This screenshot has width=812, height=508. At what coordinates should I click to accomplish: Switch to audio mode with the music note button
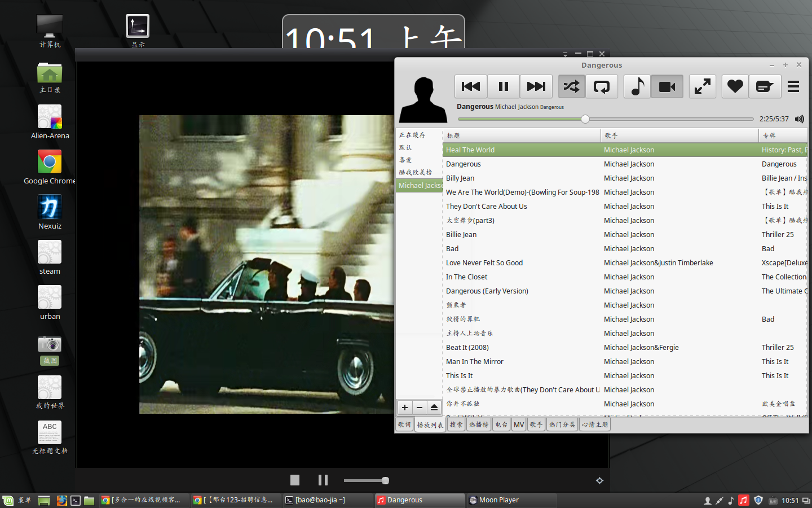pos(637,86)
